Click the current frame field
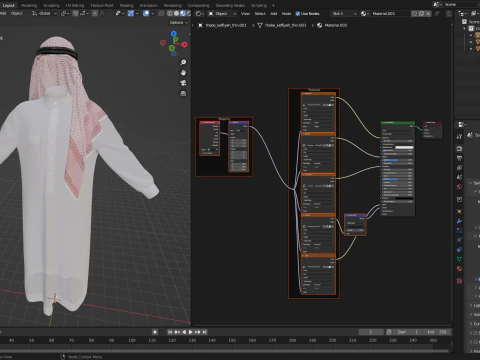 (x=371, y=332)
